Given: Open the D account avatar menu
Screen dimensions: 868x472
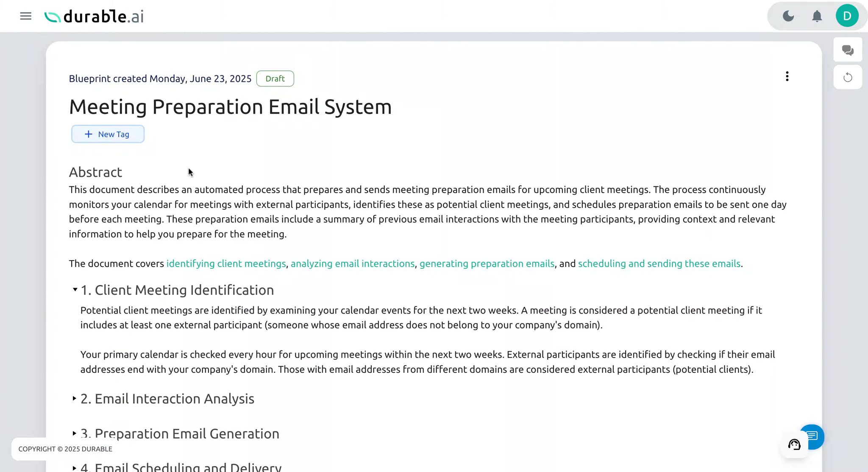Looking at the screenshot, I should (847, 16).
